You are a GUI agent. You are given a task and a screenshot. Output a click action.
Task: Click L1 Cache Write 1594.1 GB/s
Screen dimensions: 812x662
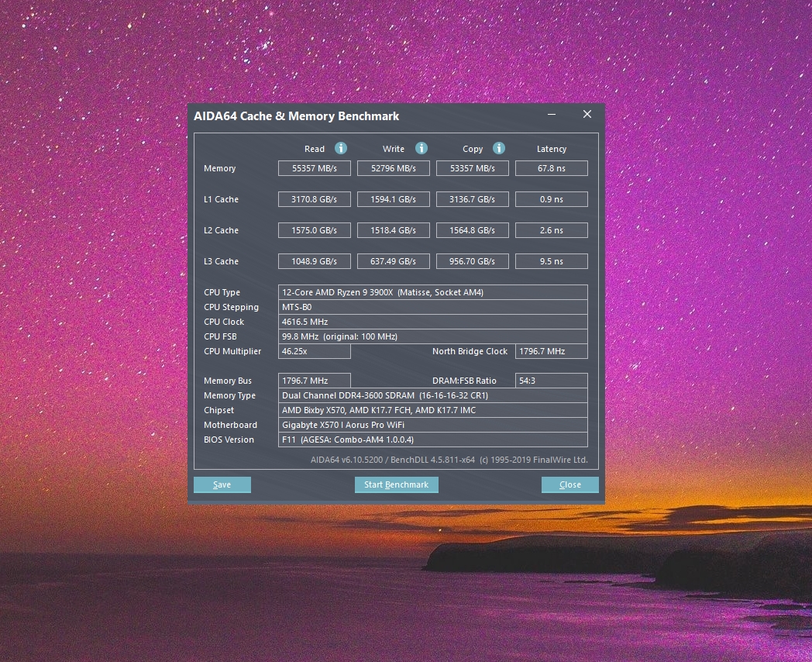tap(394, 199)
